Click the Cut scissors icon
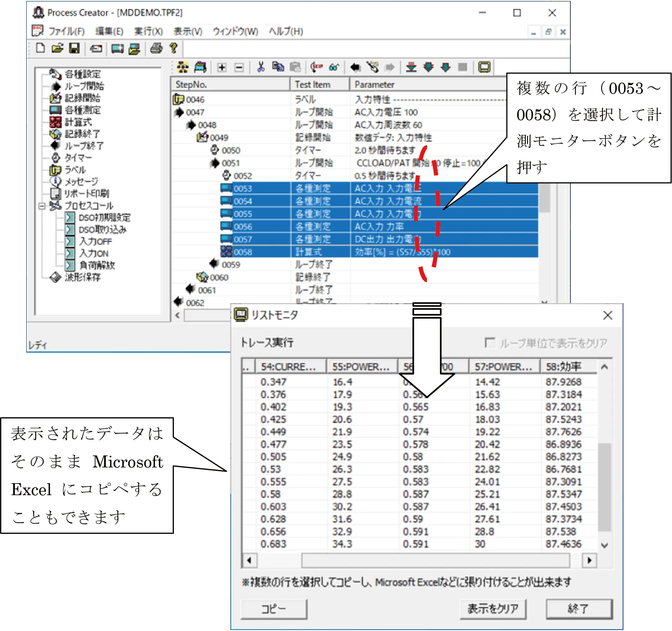 coord(261,67)
